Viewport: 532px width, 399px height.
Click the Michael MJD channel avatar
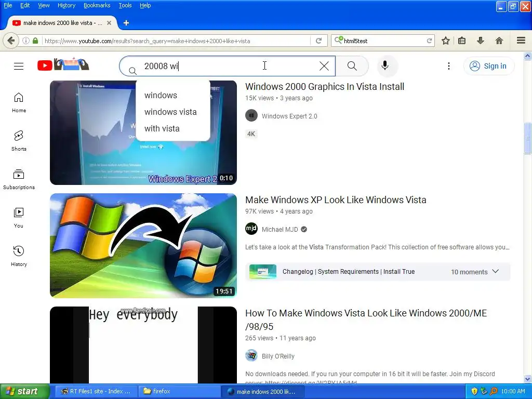[x=251, y=229]
